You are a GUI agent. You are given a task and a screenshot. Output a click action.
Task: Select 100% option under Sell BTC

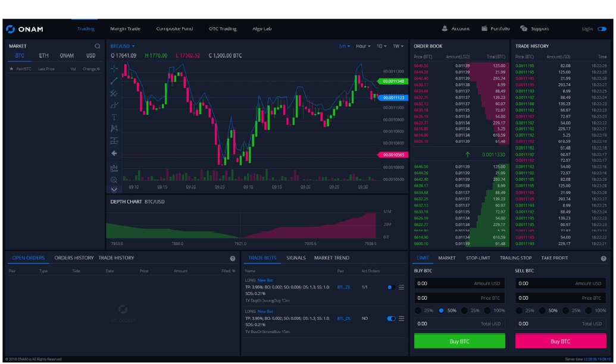pos(589,310)
